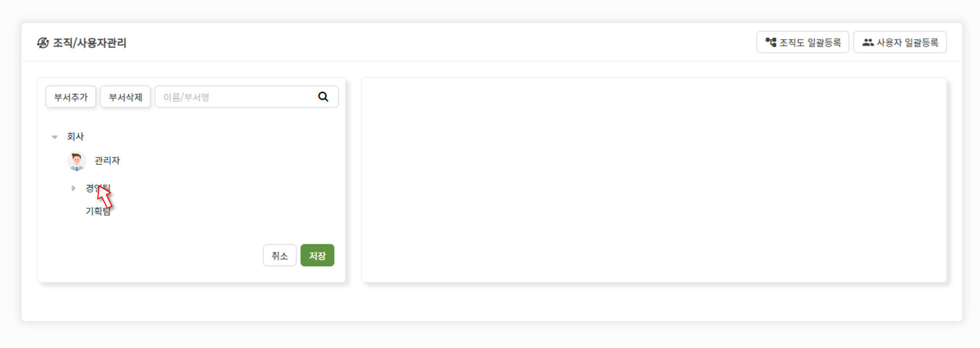This screenshot has width=980, height=348.
Task: Add a department with 부서추가
Action: pos(71,97)
